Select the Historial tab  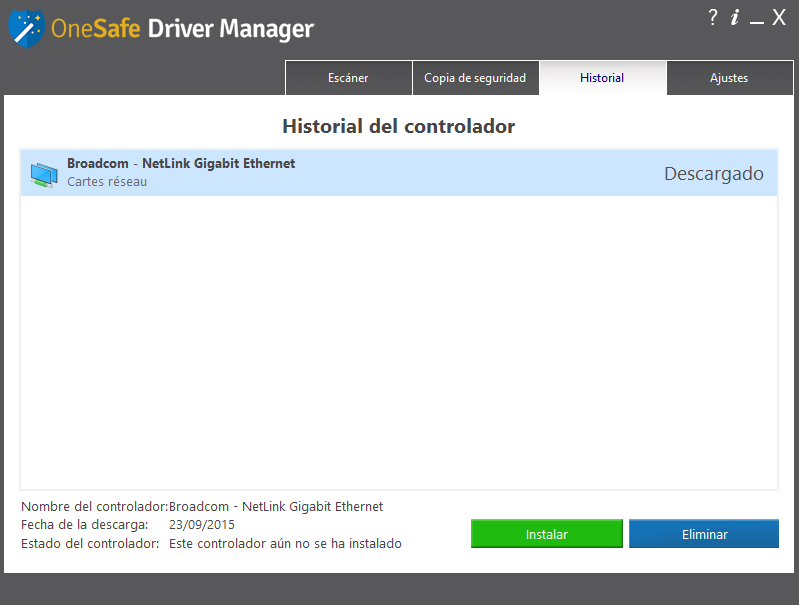(x=602, y=78)
